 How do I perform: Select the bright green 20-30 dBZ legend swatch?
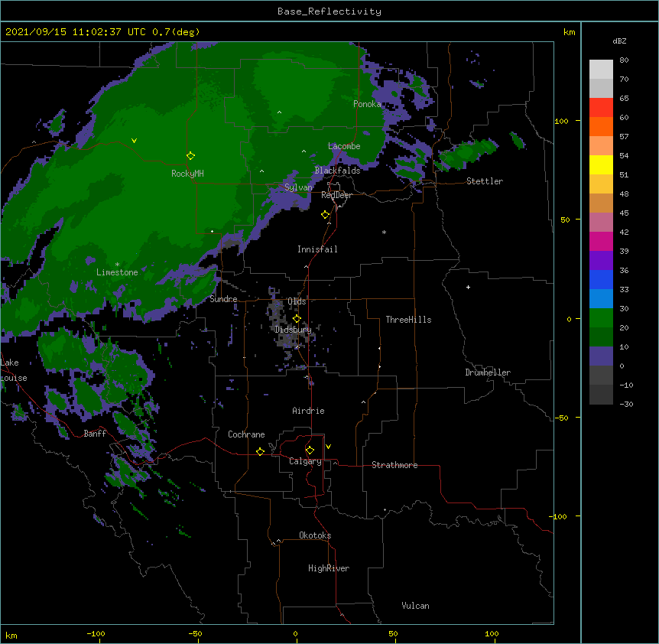pyautogui.click(x=601, y=318)
